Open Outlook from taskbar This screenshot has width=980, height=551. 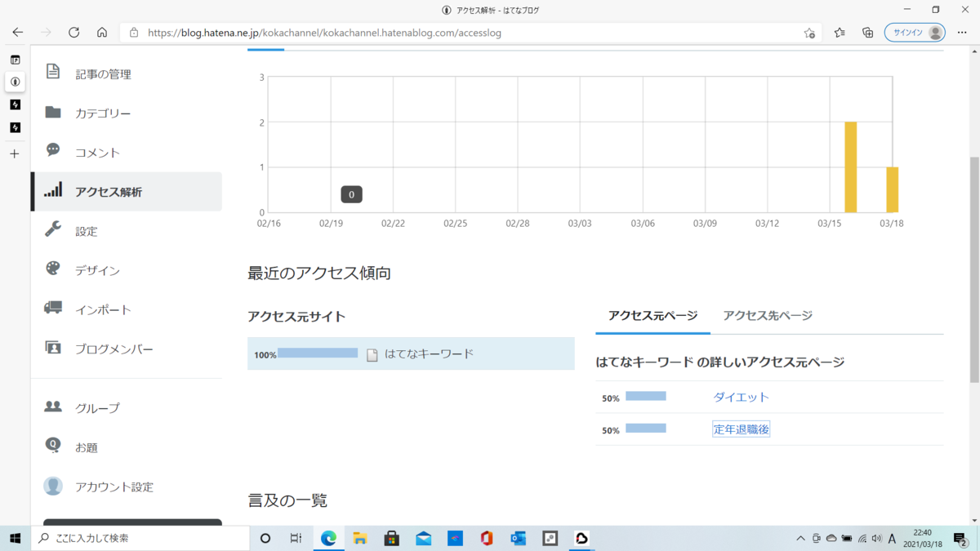(x=519, y=538)
